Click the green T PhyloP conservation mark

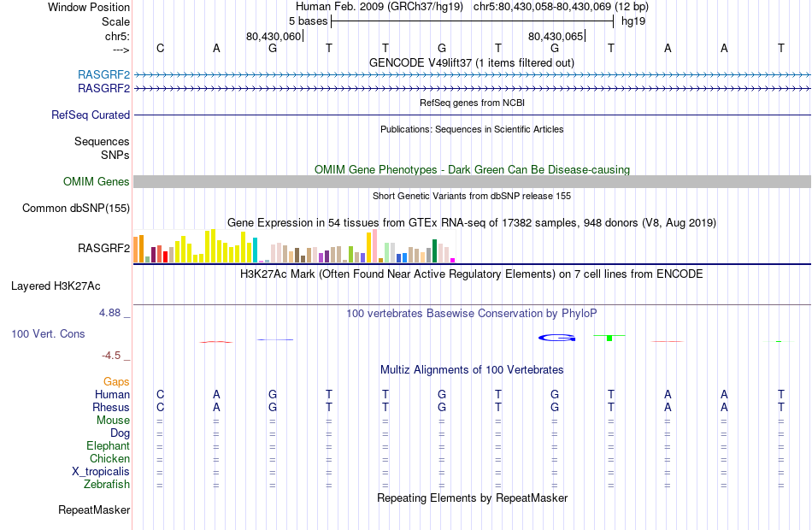[x=609, y=338]
